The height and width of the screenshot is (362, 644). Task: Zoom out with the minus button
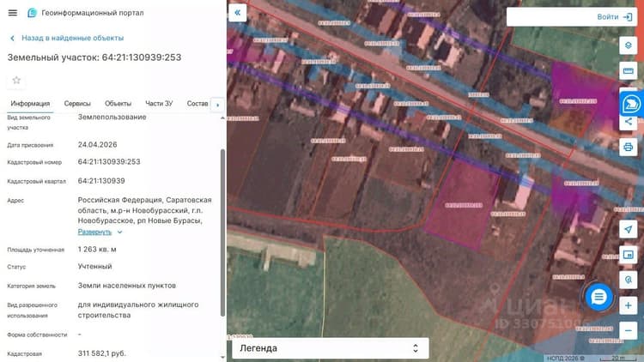click(628, 330)
